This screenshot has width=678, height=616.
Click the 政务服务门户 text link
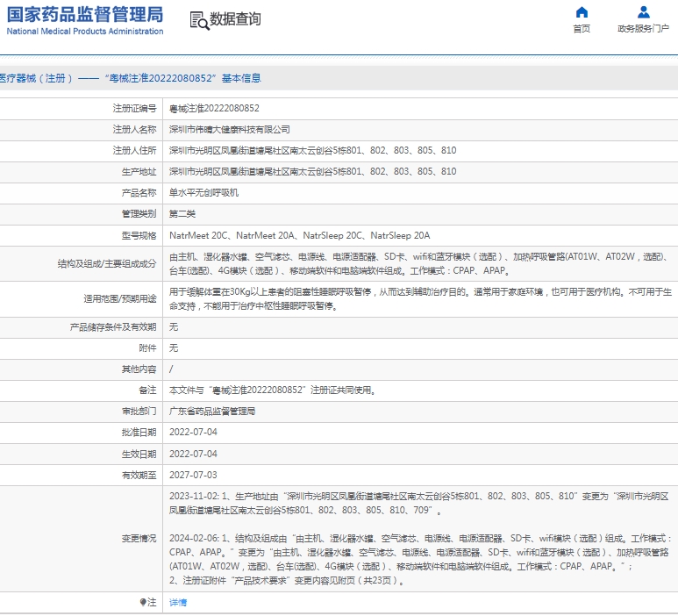[644, 29]
